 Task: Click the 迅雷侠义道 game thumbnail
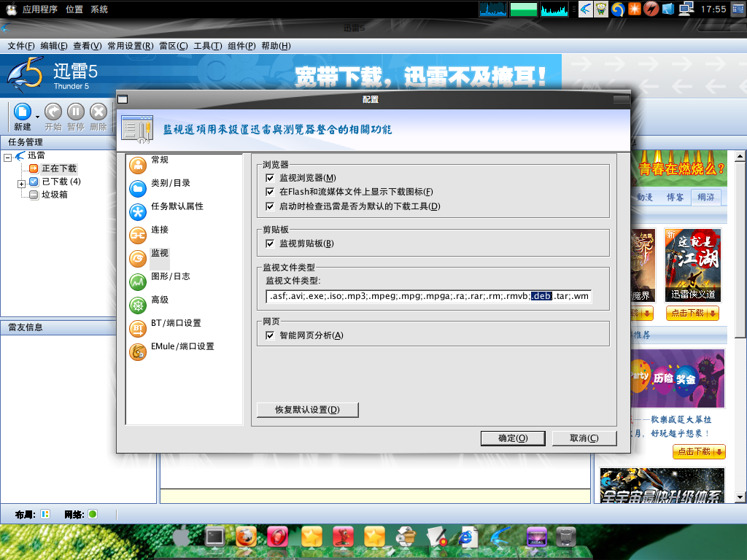click(693, 265)
